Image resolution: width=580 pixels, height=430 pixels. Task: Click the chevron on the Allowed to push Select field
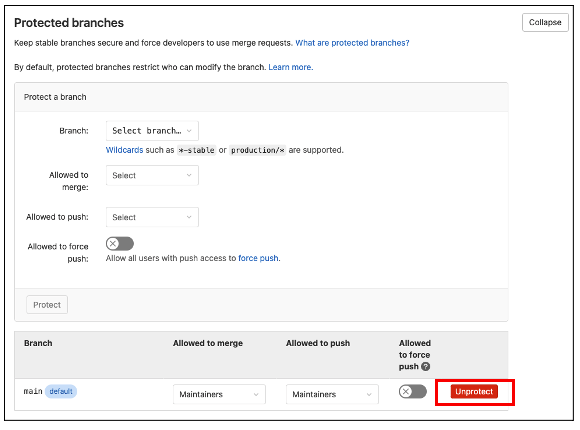click(189, 217)
